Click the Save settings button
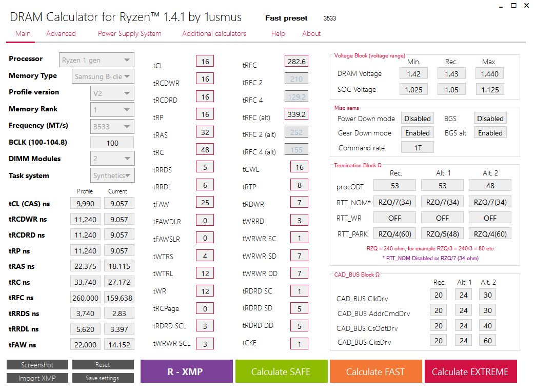The height and width of the screenshot is (392, 535). [103, 378]
